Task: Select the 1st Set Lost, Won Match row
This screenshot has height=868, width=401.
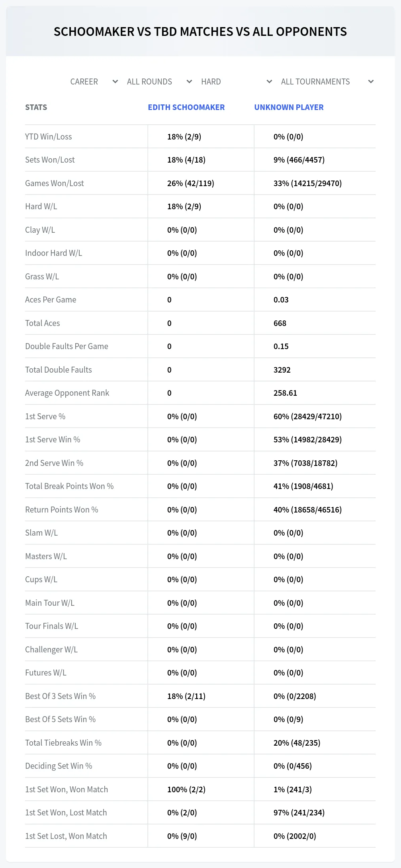Action: [x=200, y=836]
